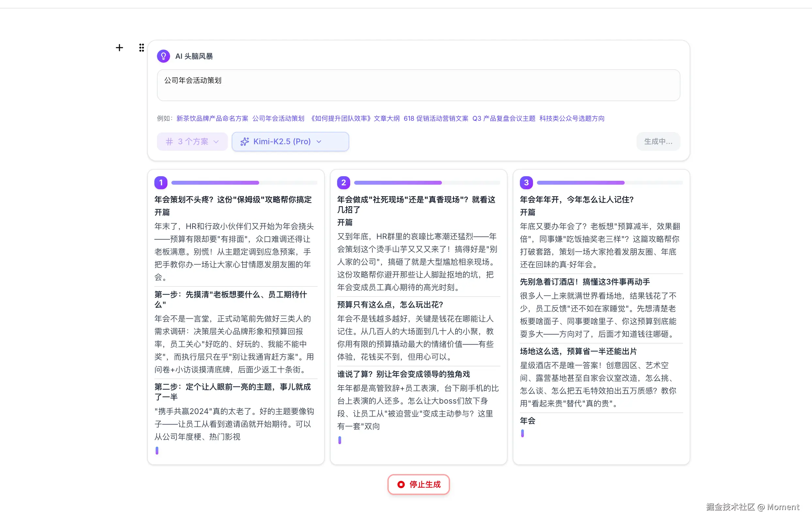Click the lightbulb AI 头脑风暴 icon
The image size is (812, 524).
tap(164, 56)
